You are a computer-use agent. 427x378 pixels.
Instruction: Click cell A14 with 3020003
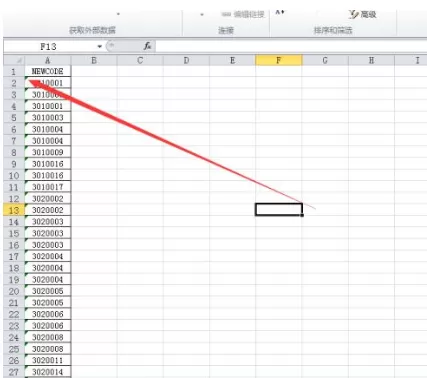click(x=48, y=222)
